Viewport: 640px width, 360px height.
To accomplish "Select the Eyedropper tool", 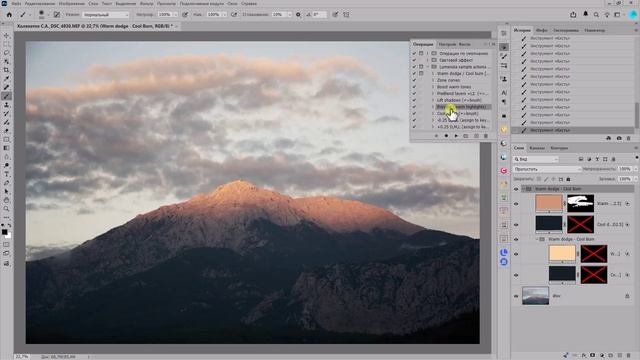I will pos(6,78).
